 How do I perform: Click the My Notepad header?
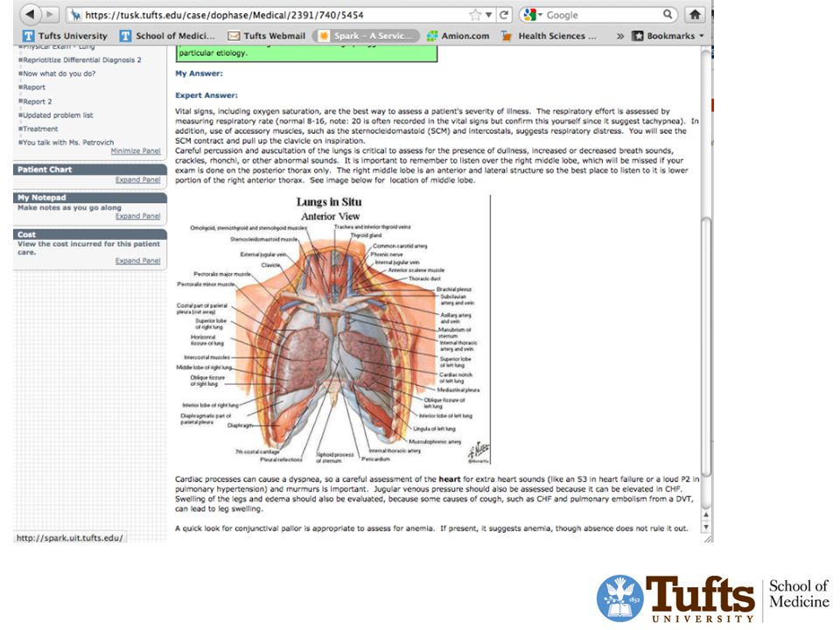pos(89,198)
